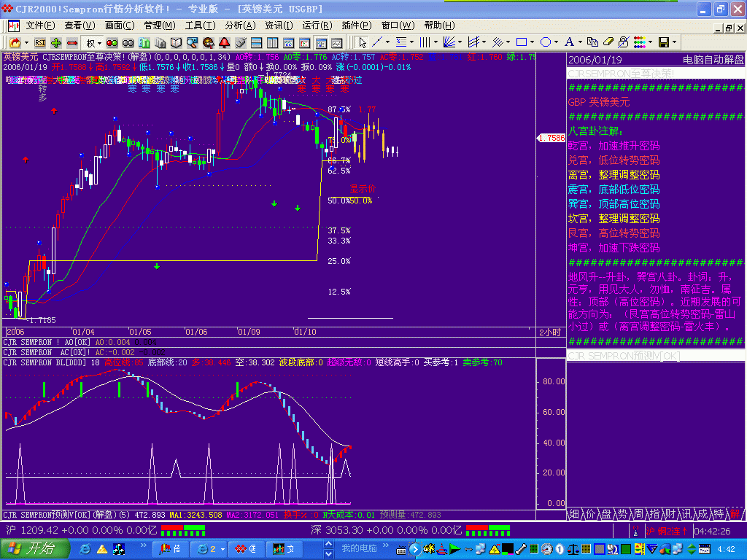Click the antenna signal status icon
The width and height of the screenshot is (747, 560).
click(635, 531)
